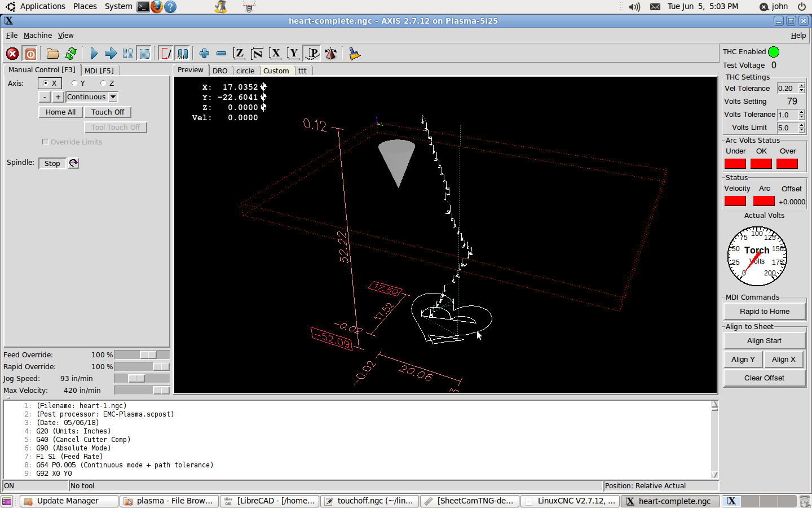Click Align Y button

[x=743, y=360]
